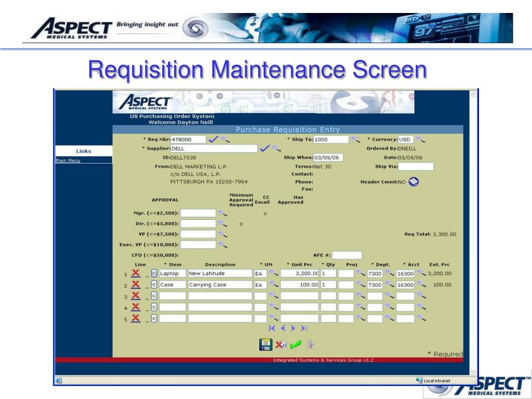Click the VP approval input field
Screen dimensions: 532x399
tap(198, 234)
